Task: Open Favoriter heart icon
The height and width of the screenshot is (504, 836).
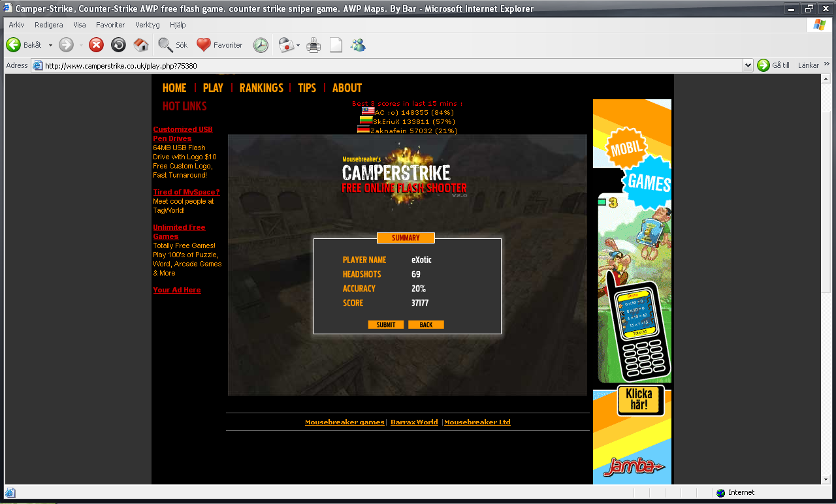Action: 204,45
